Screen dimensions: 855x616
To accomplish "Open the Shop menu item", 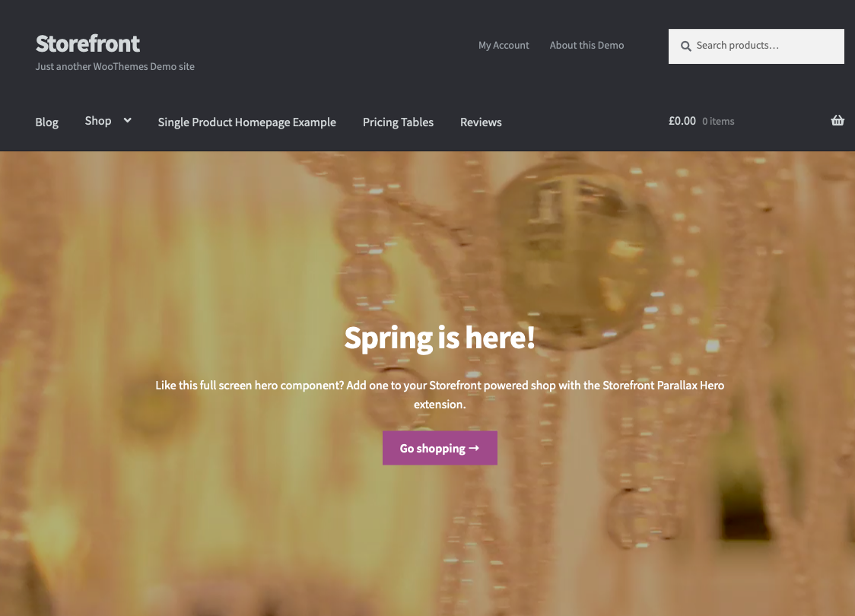I will [98, 121].
